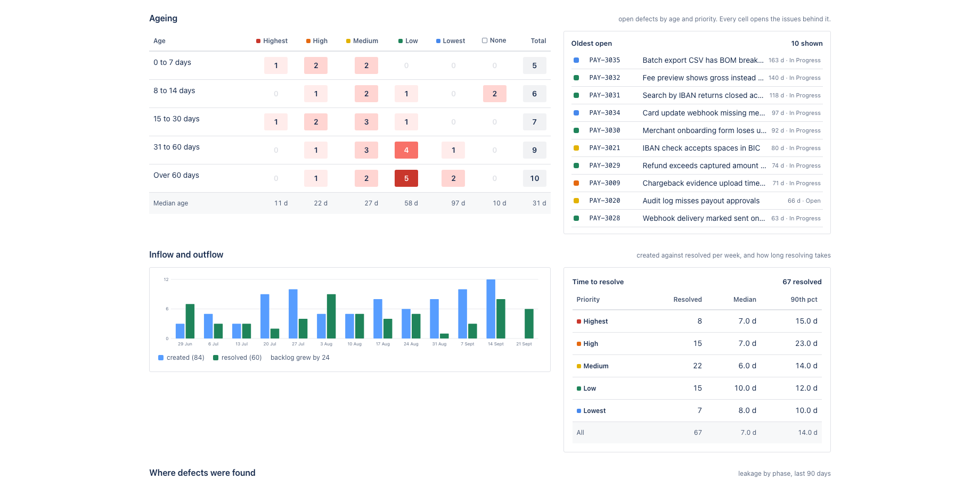Click Total cell for 31 to 60 days

(535, 150)
